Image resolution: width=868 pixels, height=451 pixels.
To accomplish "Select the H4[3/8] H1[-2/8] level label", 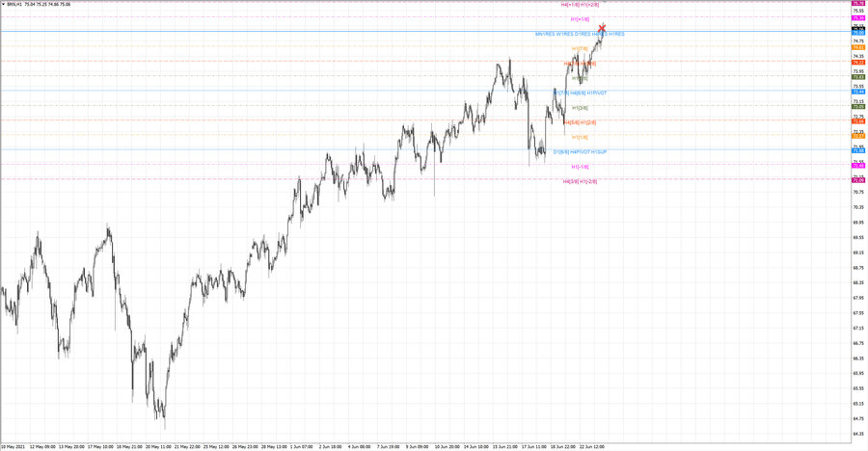I will [580, 181].
